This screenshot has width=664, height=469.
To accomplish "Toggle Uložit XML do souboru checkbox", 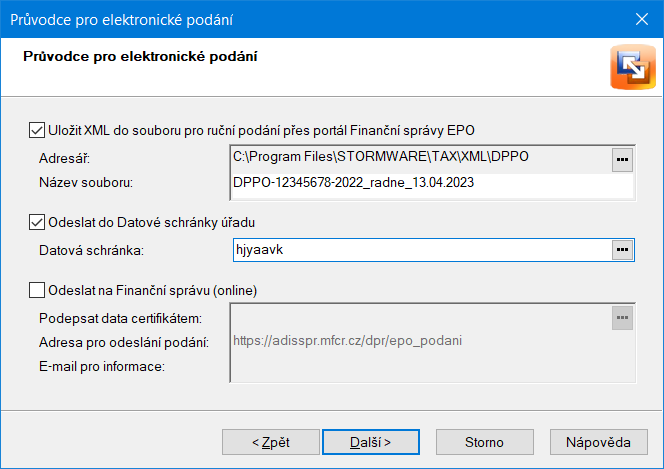I will coord(37,130).
